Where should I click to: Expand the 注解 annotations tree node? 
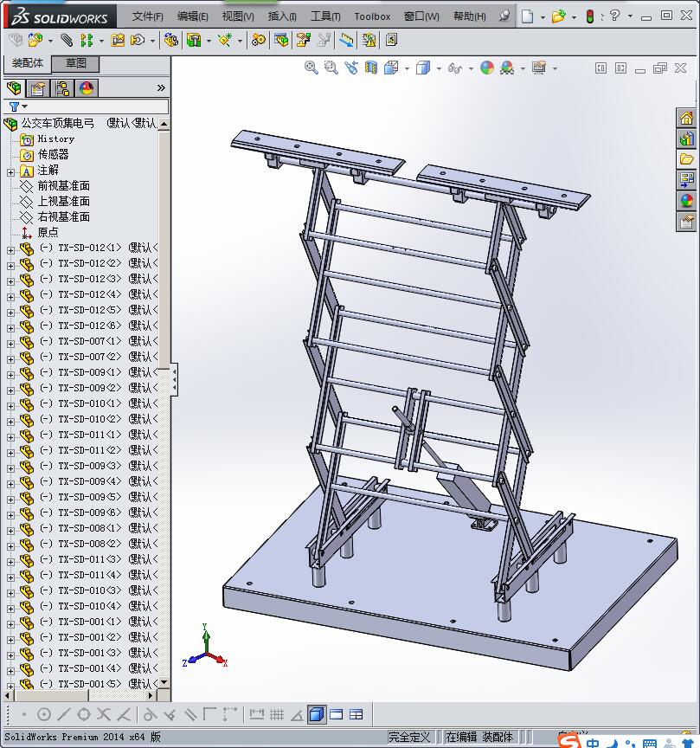tap(10, 171)
